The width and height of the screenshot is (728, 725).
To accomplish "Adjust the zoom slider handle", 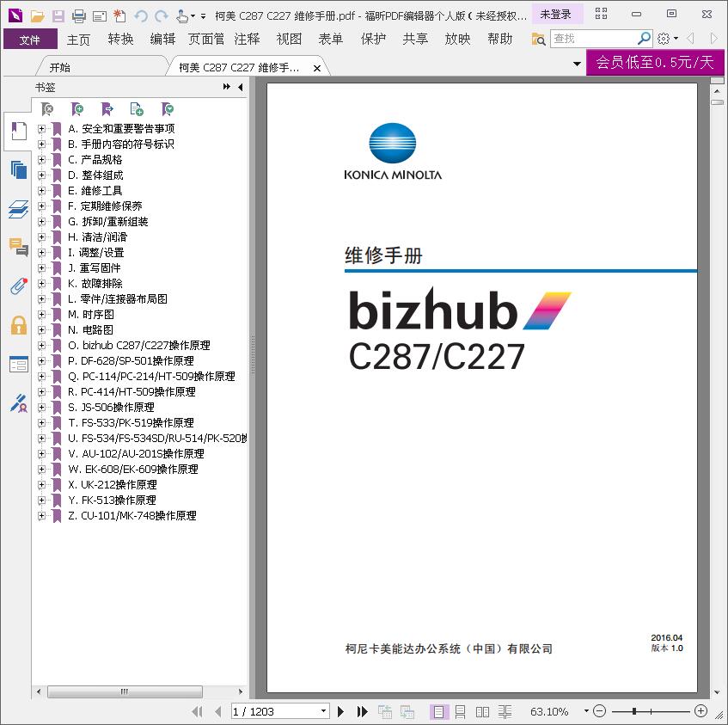I will [x=634, y=711].
